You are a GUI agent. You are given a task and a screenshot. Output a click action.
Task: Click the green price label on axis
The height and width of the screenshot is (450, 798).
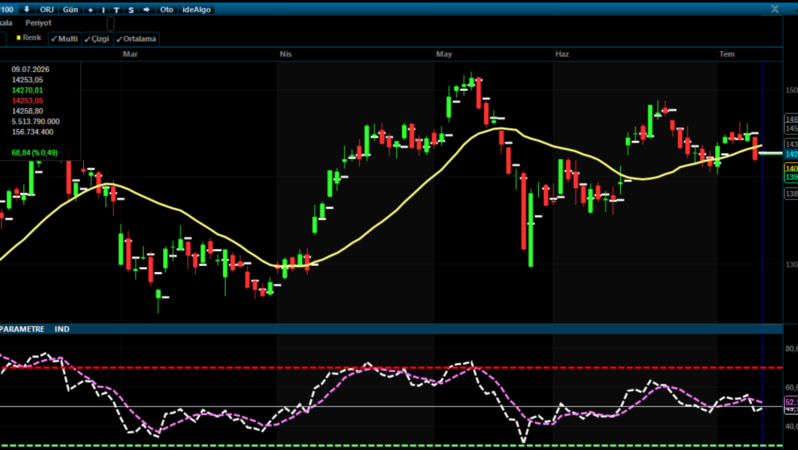pyautogui.click(x=791, y=177)
